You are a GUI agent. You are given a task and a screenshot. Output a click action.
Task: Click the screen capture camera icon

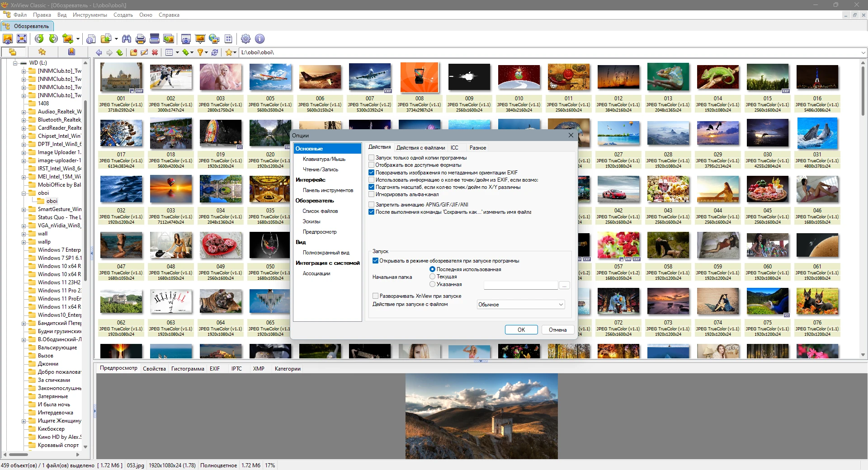[185, 39]
